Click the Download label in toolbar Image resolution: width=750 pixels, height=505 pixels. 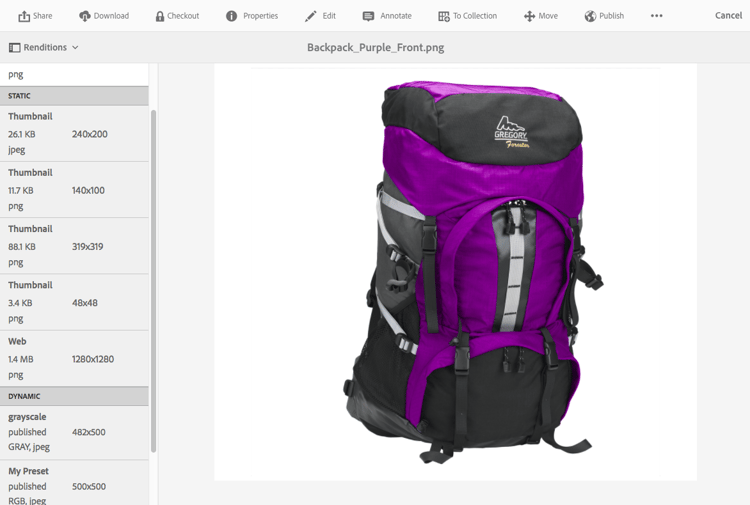[x=111, y=16]
